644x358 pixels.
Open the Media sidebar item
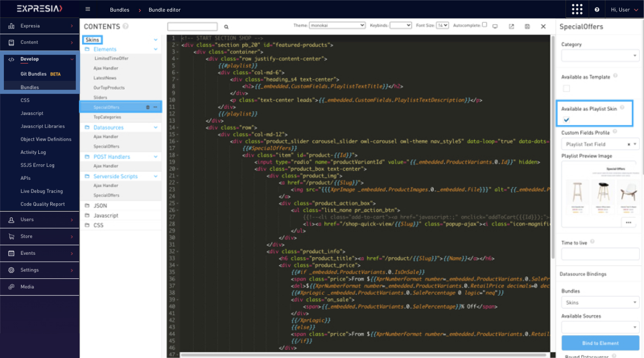[x=40, y=286]
